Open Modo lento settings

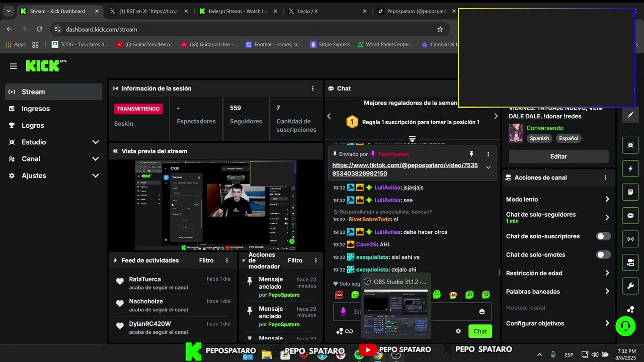point(558,199)
